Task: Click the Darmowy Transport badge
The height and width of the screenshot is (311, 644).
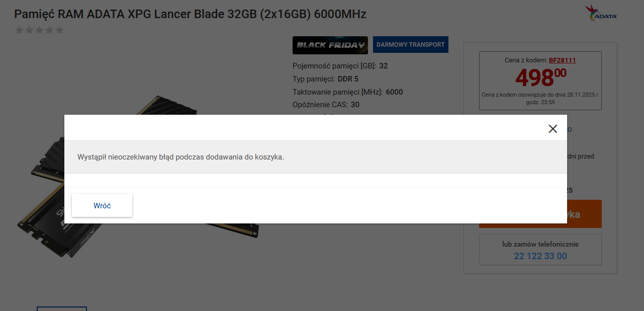Action: coord(411,44)
